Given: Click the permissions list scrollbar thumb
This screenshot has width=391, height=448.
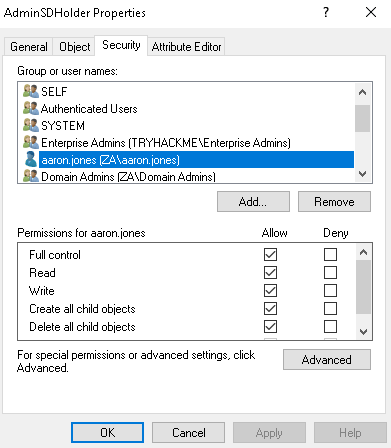Looking at the screenshot, I should [364, 287].
